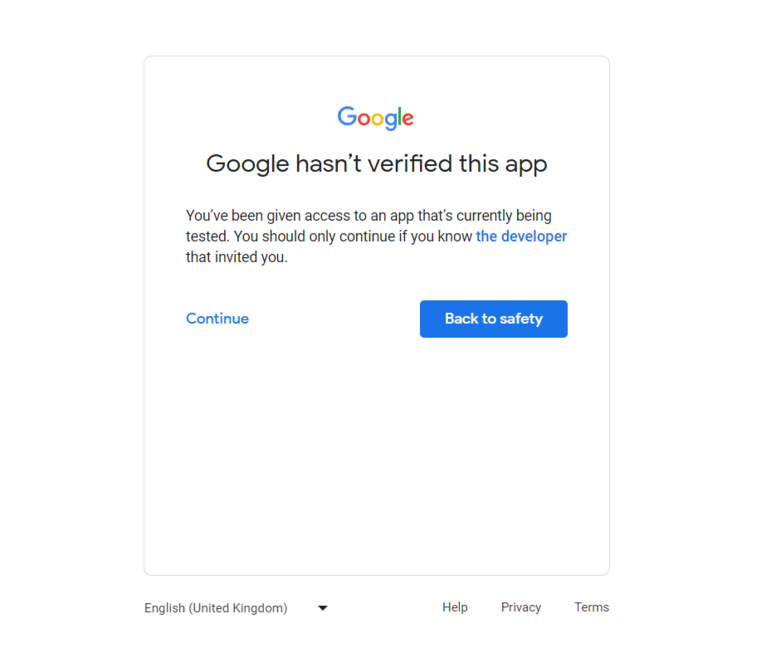Click the "Google hasn't verified this app" heading
Image resolution: width=776 pixels, height=648 pixels.
(x=376, y=164)
